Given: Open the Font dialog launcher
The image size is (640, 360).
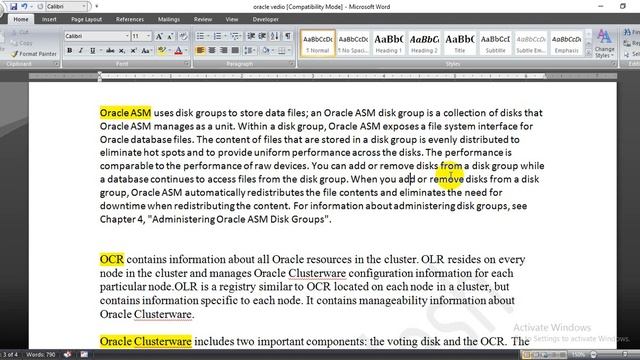Looking at the screenshot, I should pos(187,64).
